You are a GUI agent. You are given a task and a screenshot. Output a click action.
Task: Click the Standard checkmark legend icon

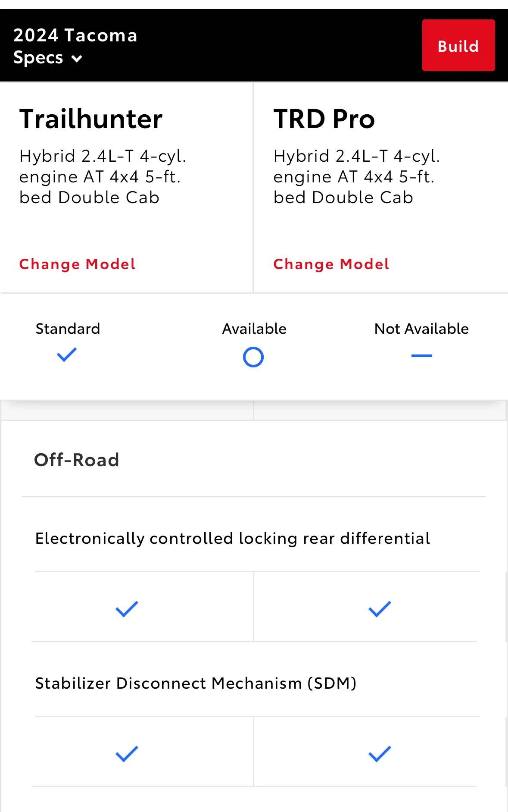[67, 355]
